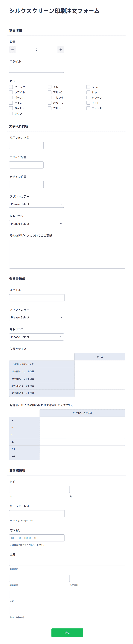Open プリントカラー dropdown in 背番号情報 section
133x644 pixels.
click(37, 317)
